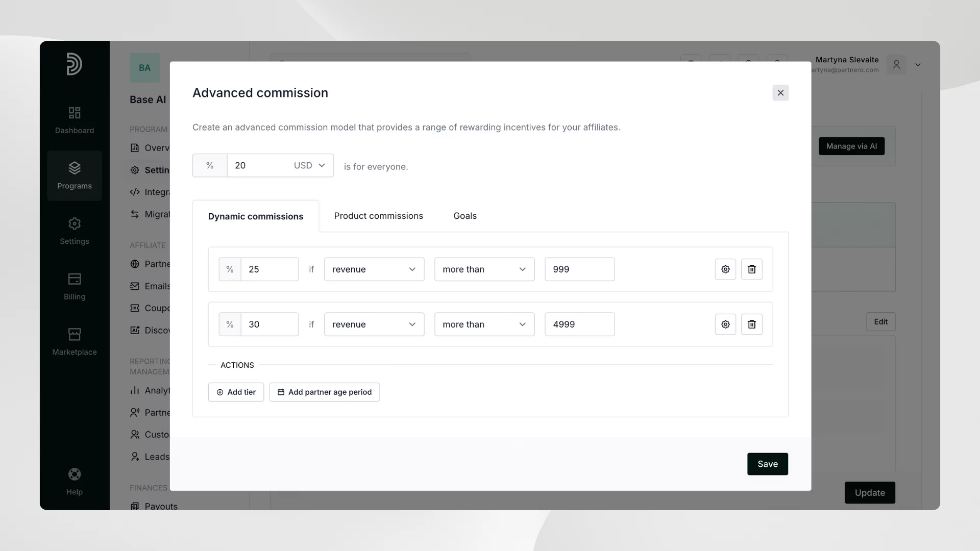Click Add partner age period button

click(325, 392)
